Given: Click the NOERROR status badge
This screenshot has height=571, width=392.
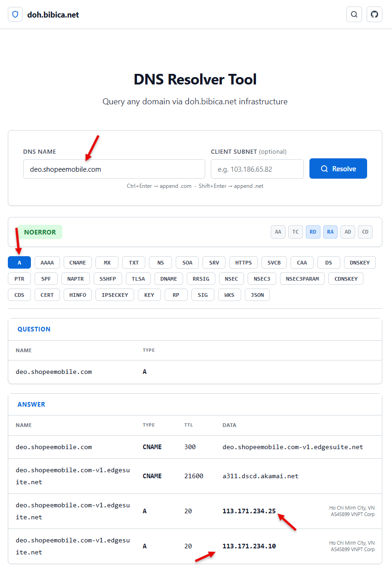Looking at the screenshot, I should coord(40,232).
